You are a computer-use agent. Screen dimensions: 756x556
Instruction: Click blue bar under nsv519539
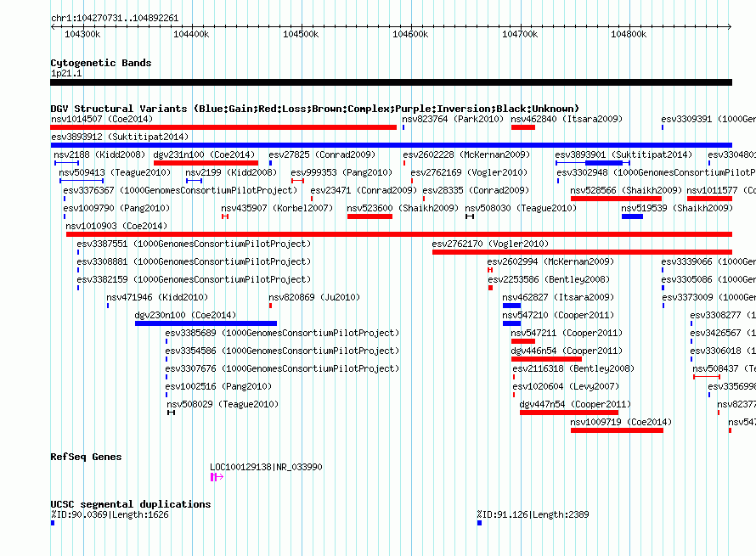[x=632, y=216]
